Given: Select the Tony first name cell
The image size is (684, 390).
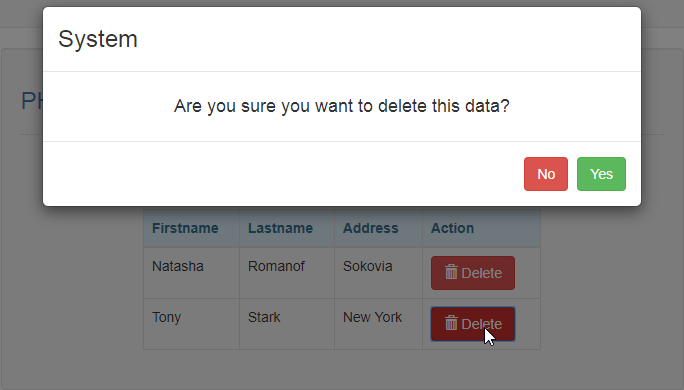Looking at the screenshot, I should point(192,324).
